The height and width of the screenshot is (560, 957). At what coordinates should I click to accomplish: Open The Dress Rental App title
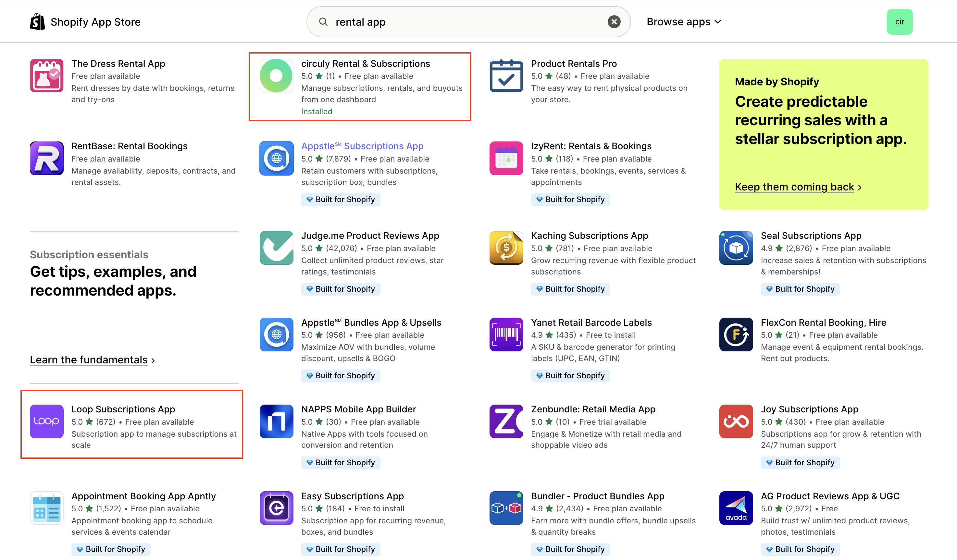(118, 63)
